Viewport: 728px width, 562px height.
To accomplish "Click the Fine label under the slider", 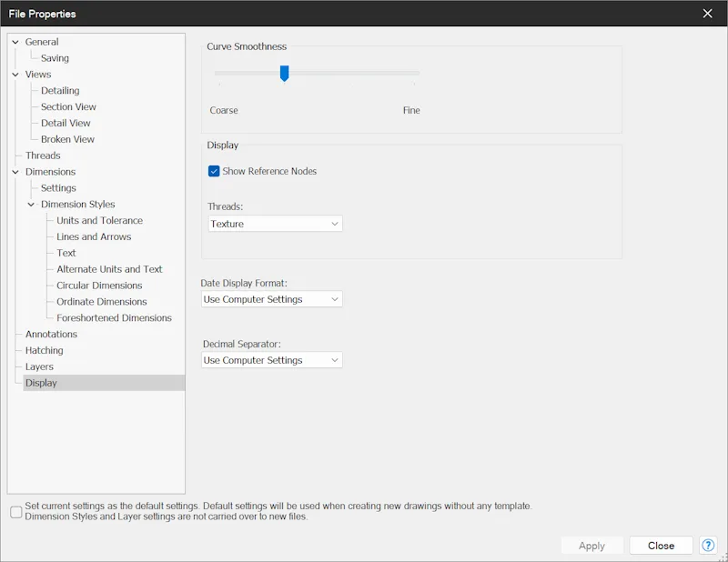I will click(411, 110).
